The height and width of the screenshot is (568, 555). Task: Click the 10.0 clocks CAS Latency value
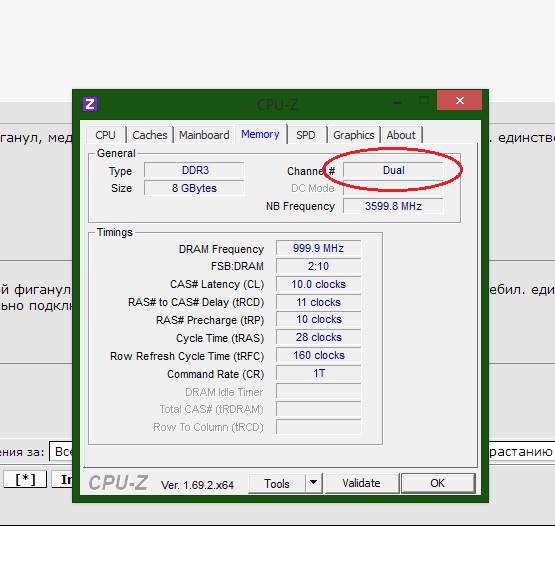318,284
